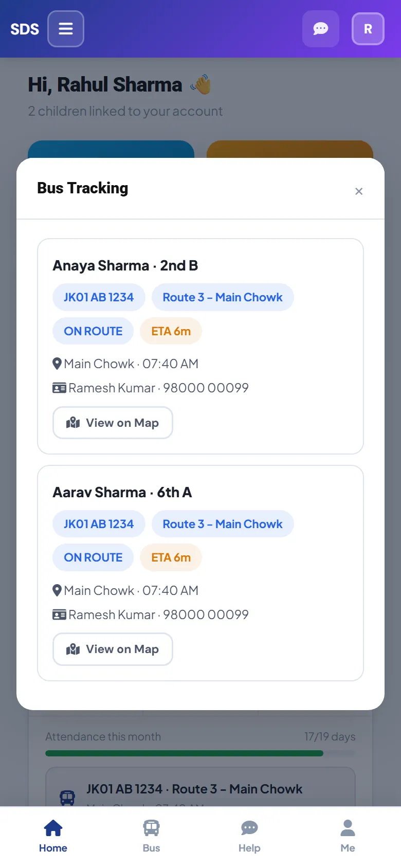Click driver ID card icon in Anaya's card
This screenshot has width=401, height=868.
[x=59, y=388]
